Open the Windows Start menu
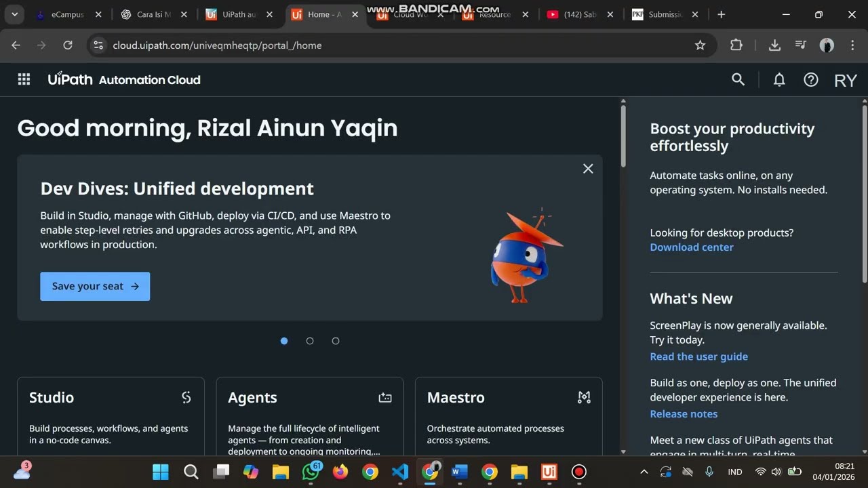The width and height of the screenshot is (868, 488). click(161, 472)
